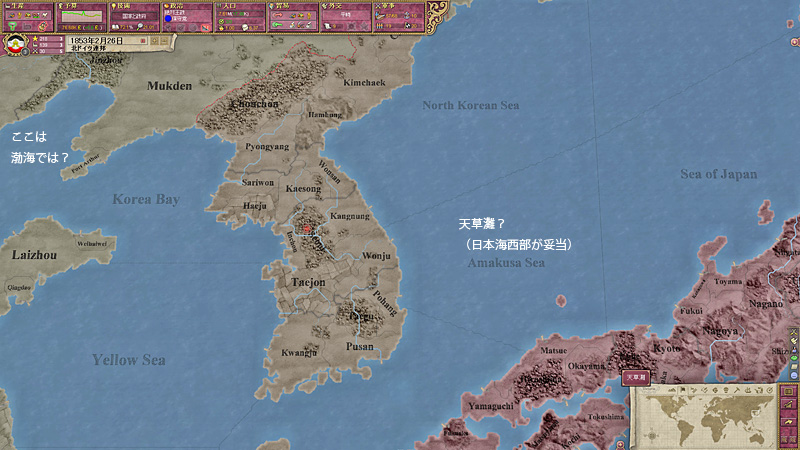The width and height of the screenshot is (800, 450).
Task: Open the 生産 production tab
Action: pos(28,17)
